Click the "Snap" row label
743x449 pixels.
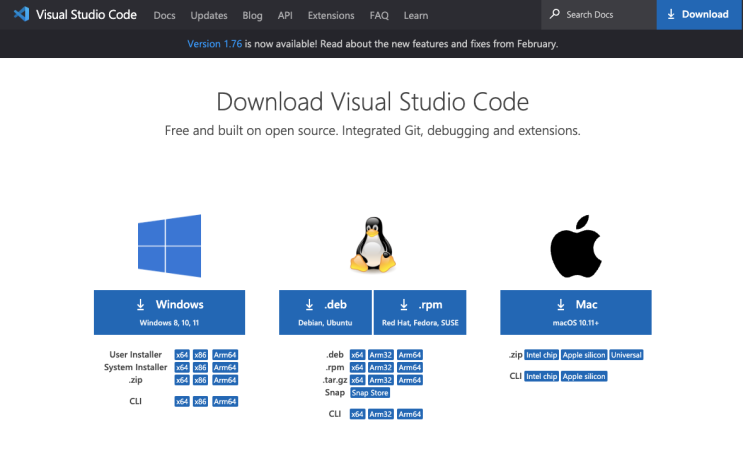click(335, 392)
